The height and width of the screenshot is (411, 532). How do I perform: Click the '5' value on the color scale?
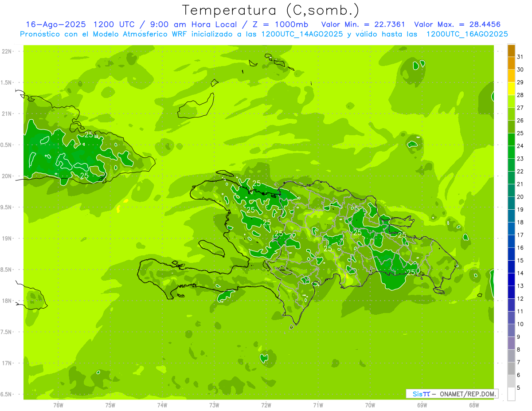(x=519, y=388)
